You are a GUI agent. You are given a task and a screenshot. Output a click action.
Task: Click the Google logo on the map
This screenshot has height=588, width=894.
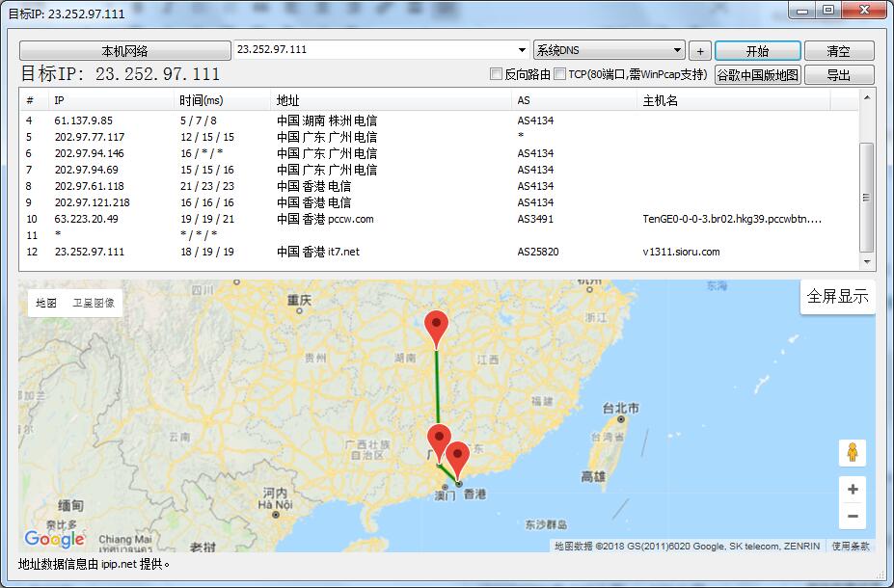coord(54,538)
